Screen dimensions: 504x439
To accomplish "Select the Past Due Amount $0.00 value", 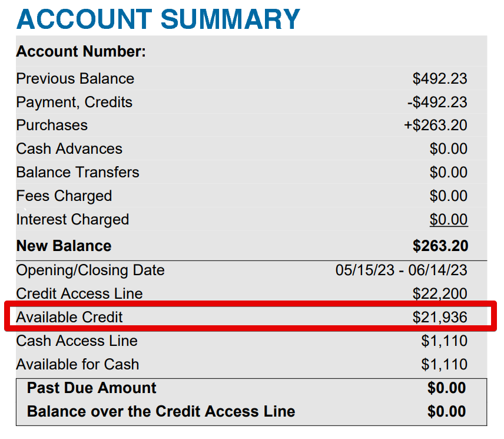I will click(446, 388).
